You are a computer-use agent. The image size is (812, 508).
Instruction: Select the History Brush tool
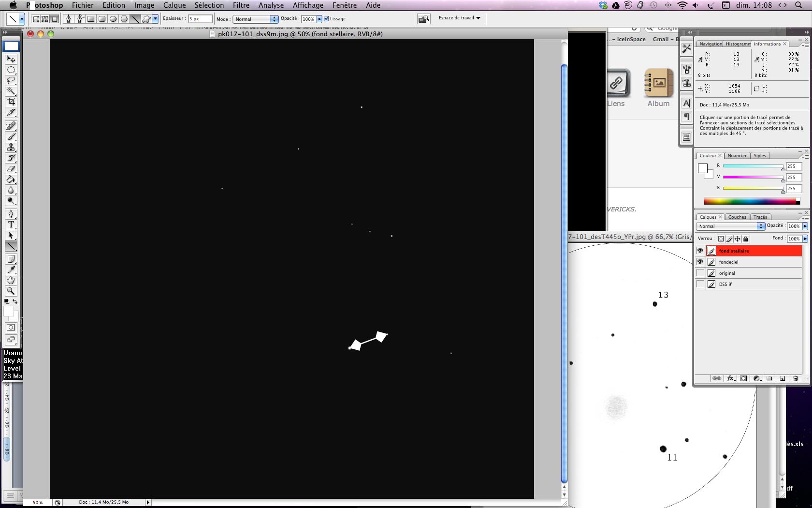[11, 158]
